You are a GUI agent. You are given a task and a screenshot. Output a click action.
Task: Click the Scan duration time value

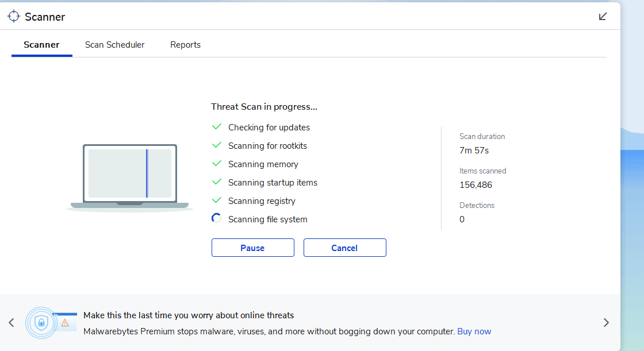point(474,151)
